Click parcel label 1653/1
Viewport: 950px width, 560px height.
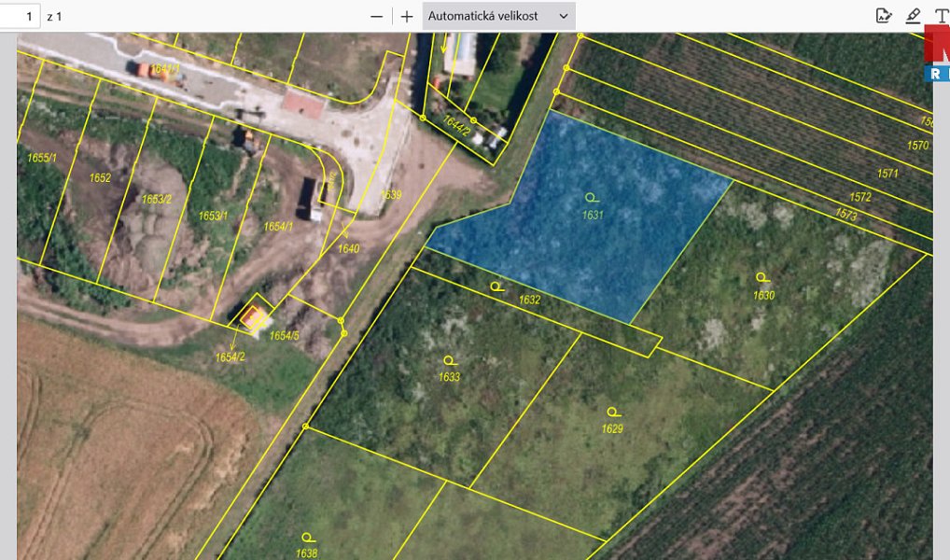click(x=214, y=216)
